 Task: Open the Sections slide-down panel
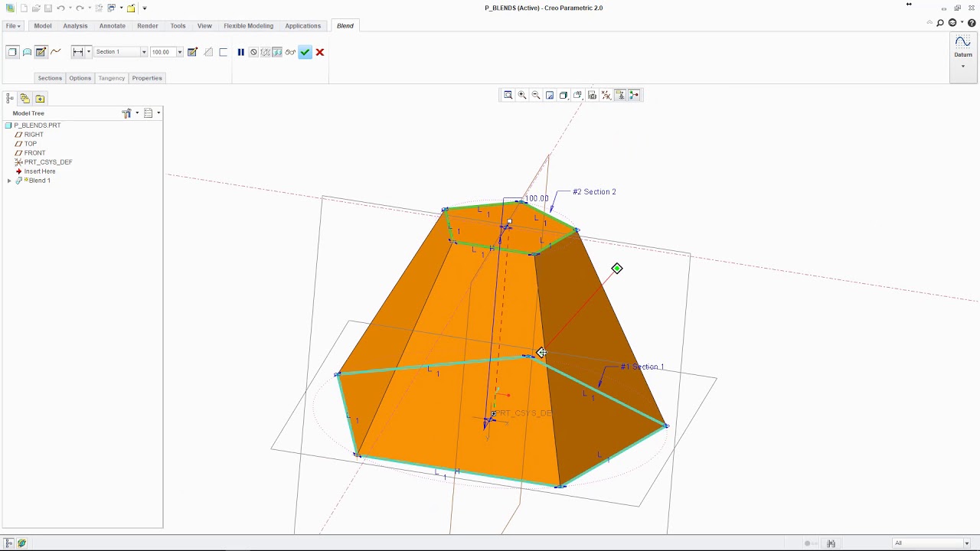point(50,78)
